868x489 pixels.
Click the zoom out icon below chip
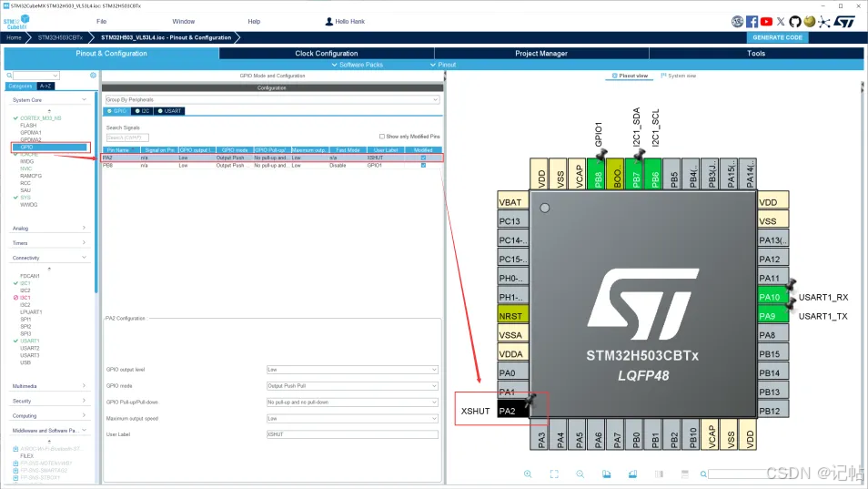click(580, 474)
